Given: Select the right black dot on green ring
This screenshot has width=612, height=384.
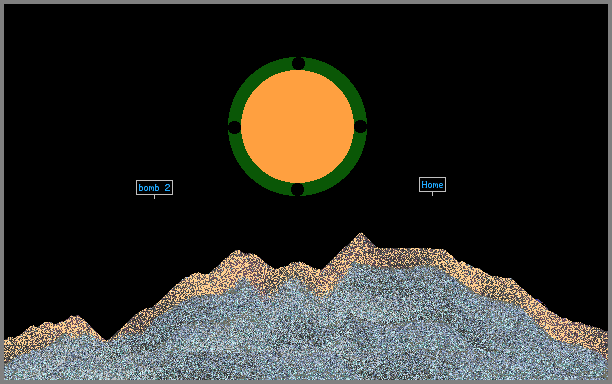Looking at the screenshot, I should pos(360,126).
